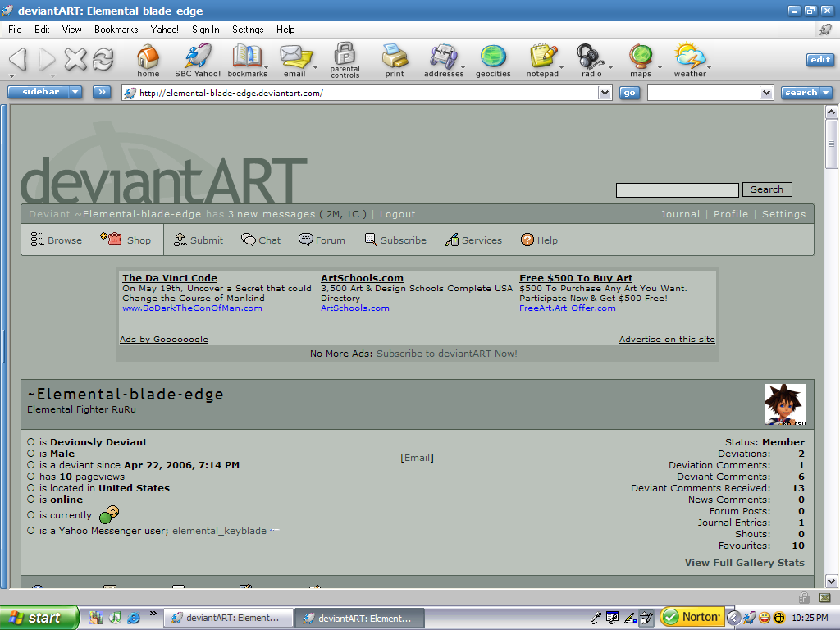Click the Windows start button
The width and height of the screenshot is (840, 630).
point(39,618)
